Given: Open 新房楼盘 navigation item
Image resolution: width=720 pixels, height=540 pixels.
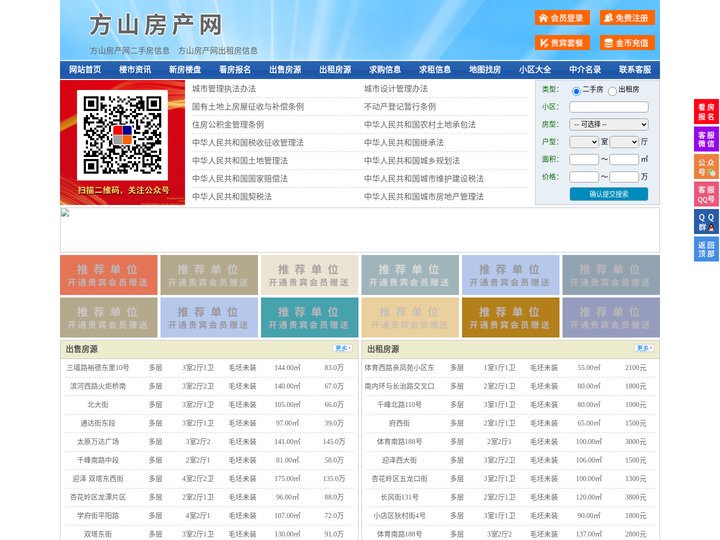Looking at the screenshot, I should [x=185, y=70].
